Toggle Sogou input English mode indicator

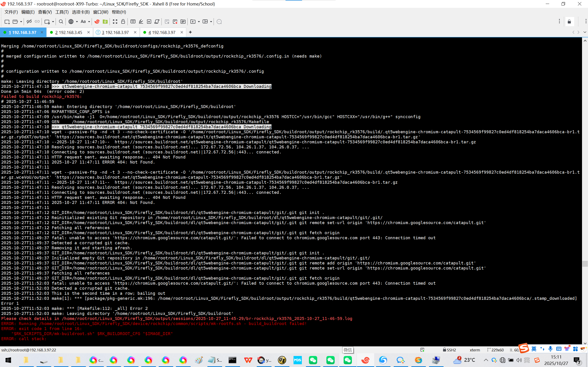[x=534, y=349]
